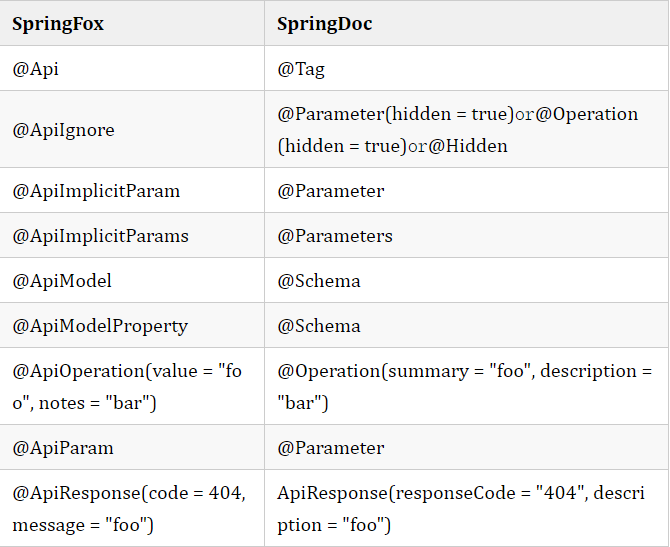Screen dimensions: 670x547
Task: Click the ApiResponse(responseCode = "404") cell
Action: tap(461, 508)
